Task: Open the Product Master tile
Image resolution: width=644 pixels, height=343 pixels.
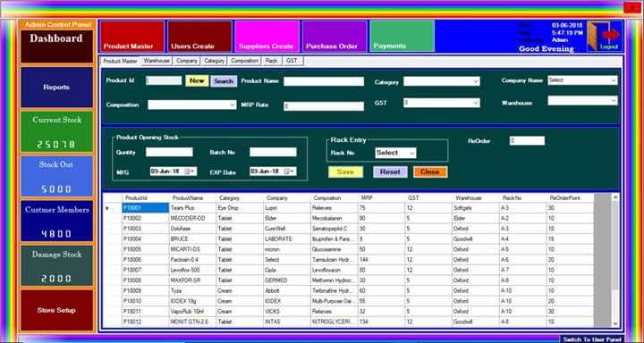Action: 132,37
